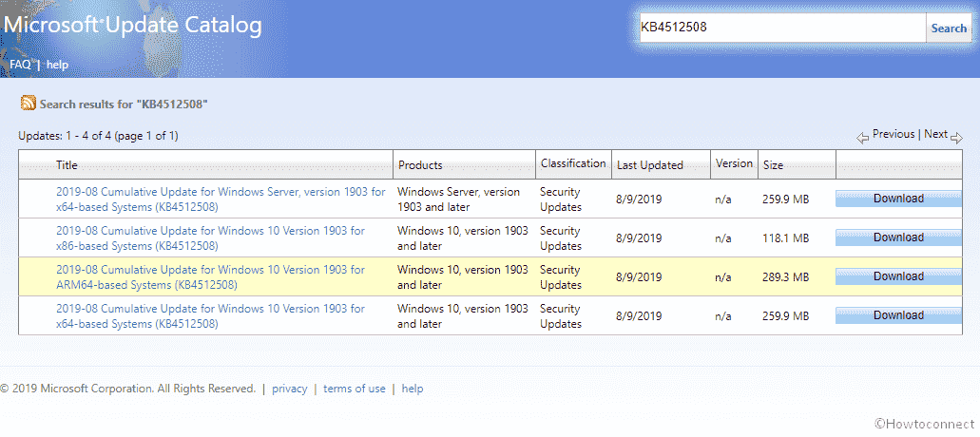Sort results by Version column header
This screenshot has width=980, height=437.
(x=734, y=163)
